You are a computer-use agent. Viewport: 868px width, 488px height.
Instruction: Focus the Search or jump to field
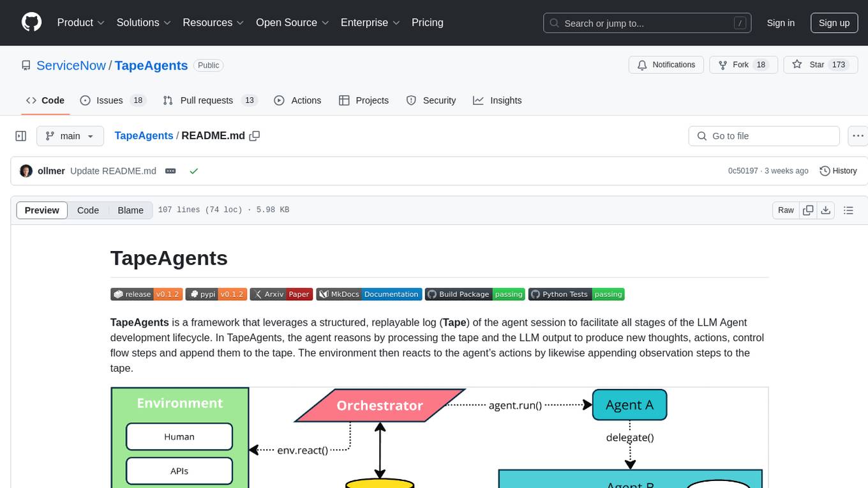tap(648, 23)
